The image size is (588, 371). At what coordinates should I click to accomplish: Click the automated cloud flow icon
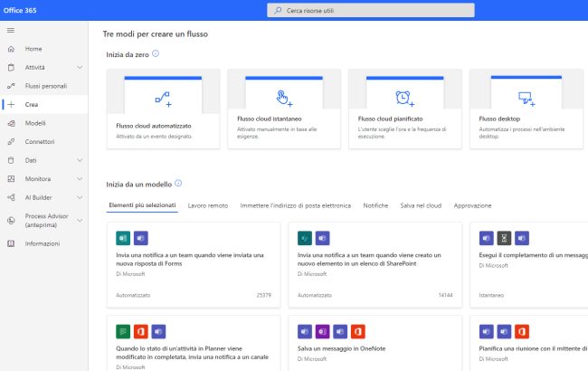(163, 99)
